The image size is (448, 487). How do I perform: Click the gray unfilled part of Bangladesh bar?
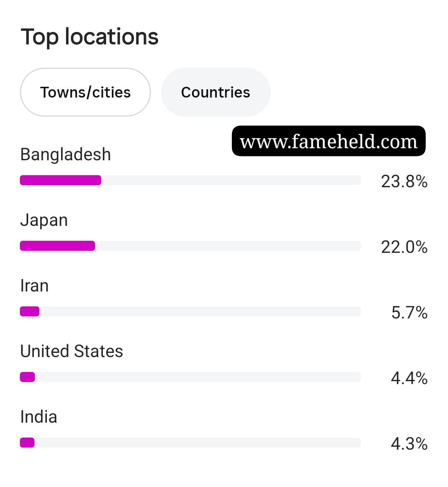pyautogui.click(x=231, y=180)
